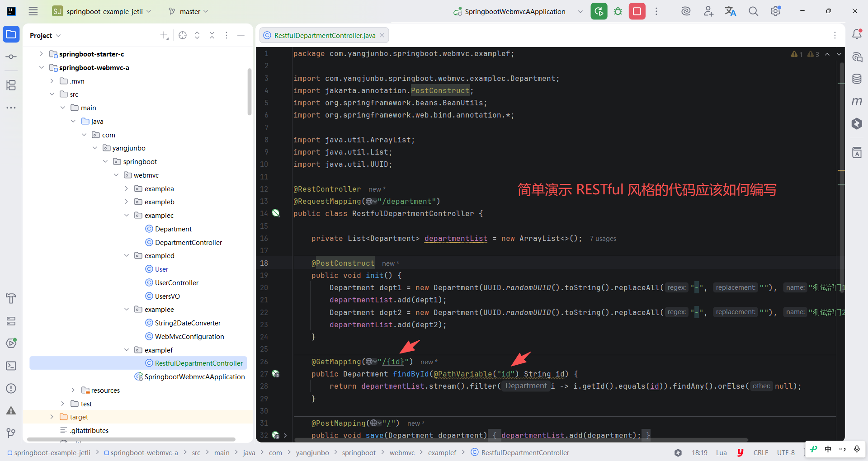
Task: Collapse the springboot-webmvc-a module
Action: pos(41,67)
